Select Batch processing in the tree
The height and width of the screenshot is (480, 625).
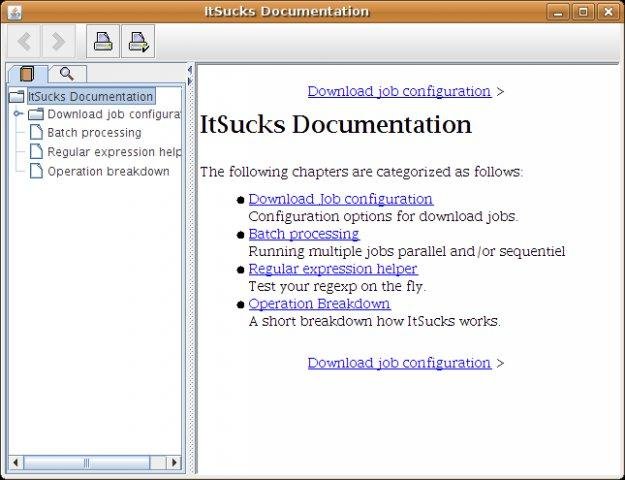94,132
